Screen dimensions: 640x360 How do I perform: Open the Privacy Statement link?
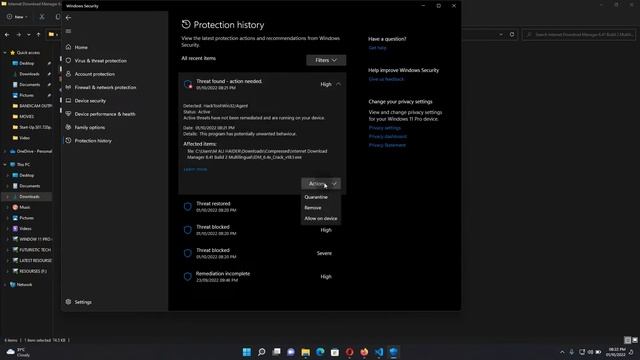coord(387,145)
